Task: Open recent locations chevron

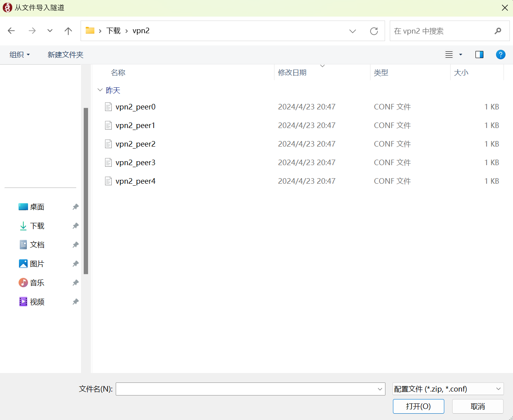Action: tap(50, 31)
